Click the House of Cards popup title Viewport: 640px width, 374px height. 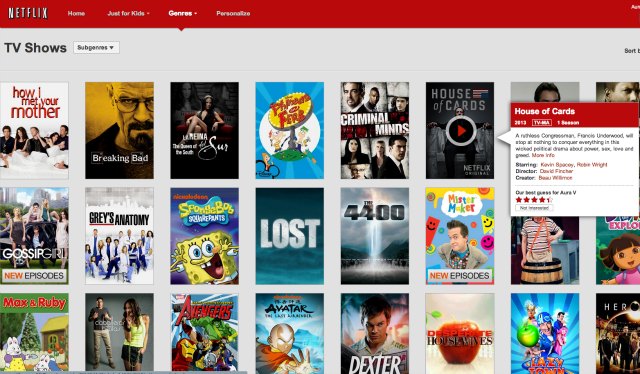point(544,111)
